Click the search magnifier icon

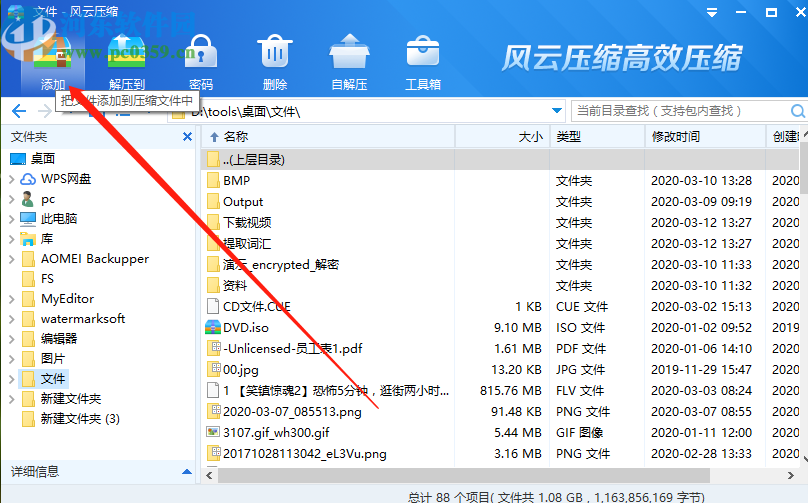(x=798, y=111)
